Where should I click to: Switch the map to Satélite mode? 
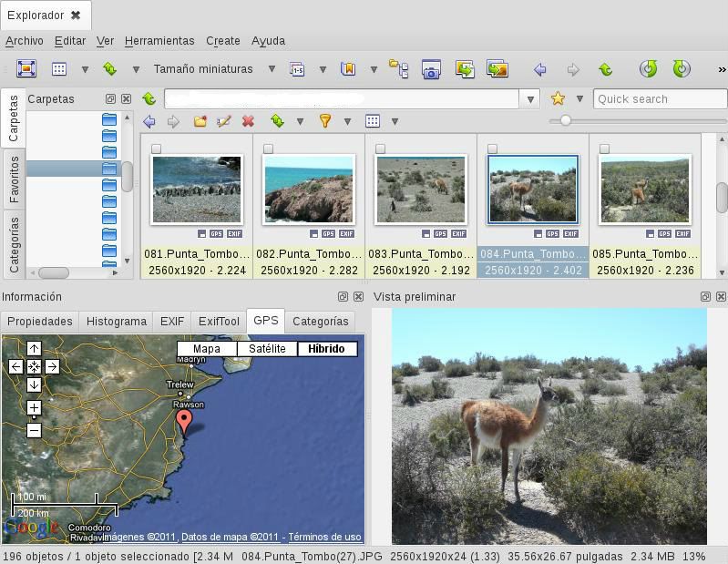pyautogui.click(x=267, y=349)
